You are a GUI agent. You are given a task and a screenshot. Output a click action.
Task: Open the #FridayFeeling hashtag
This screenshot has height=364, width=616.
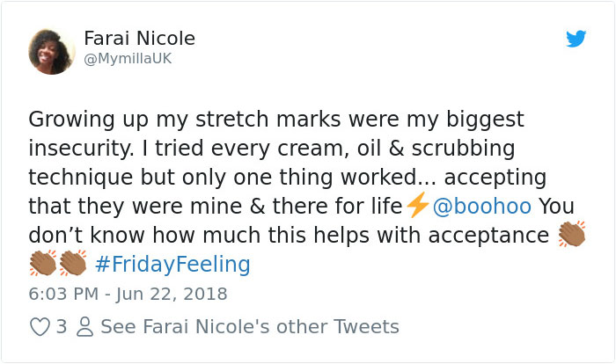[172, 264]
